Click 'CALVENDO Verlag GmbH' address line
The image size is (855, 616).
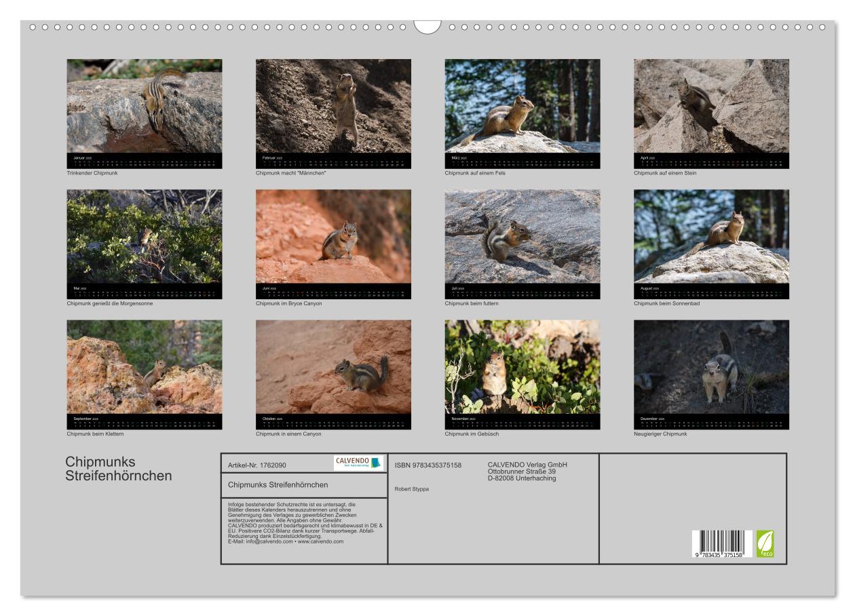pyautogui.click(x=527, y=465)
